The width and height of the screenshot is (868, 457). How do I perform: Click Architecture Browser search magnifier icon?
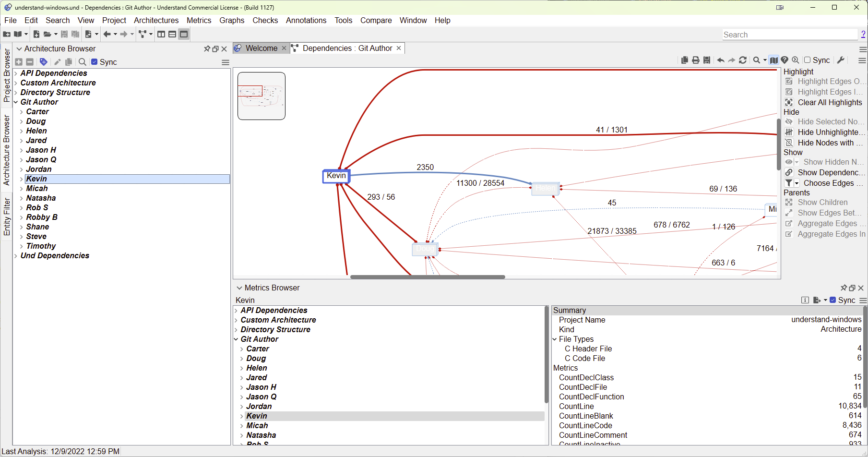coord(83,62)
